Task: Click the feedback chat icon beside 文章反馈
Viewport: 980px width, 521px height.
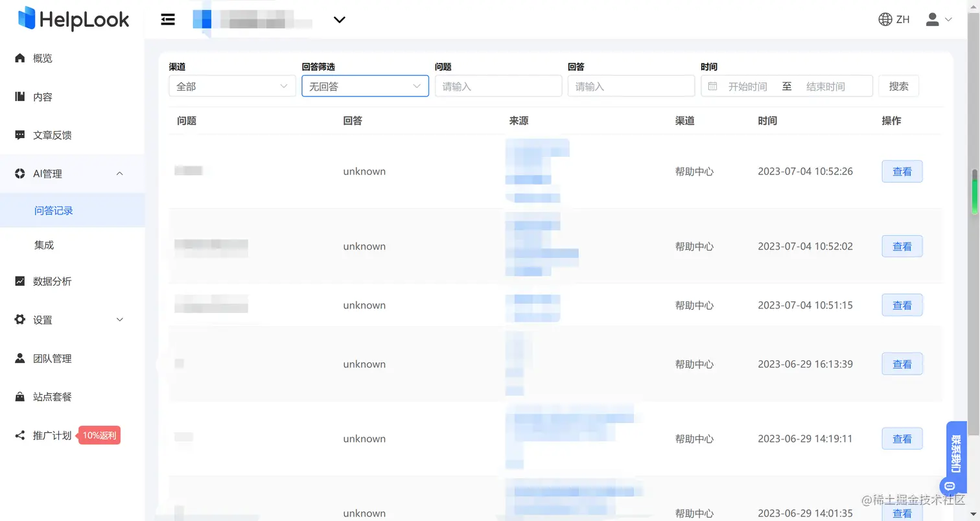Action: click(20, 135)
